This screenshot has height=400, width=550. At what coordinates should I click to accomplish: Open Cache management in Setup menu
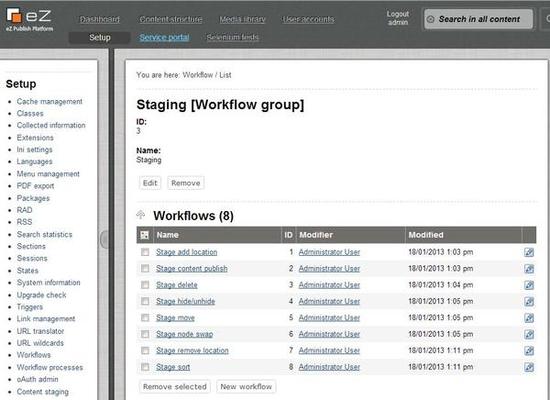pos(49,101)
